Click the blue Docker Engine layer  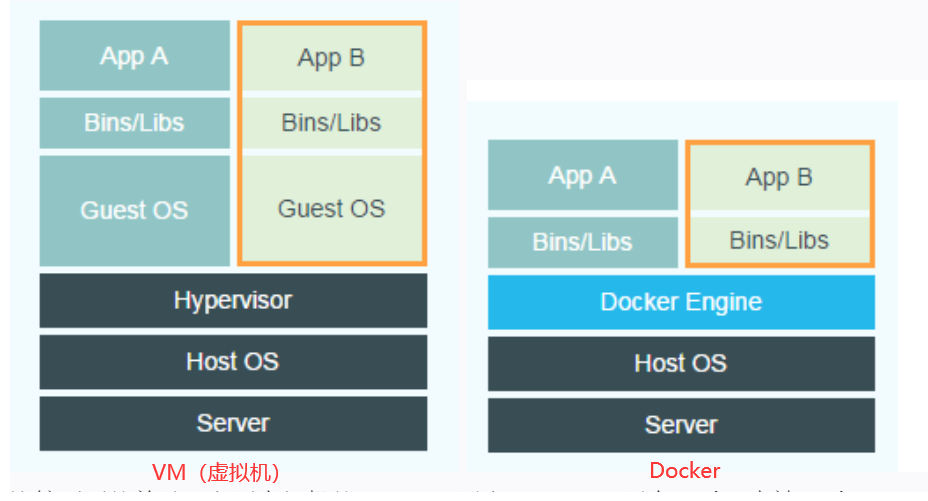click(x=681, y=302)
